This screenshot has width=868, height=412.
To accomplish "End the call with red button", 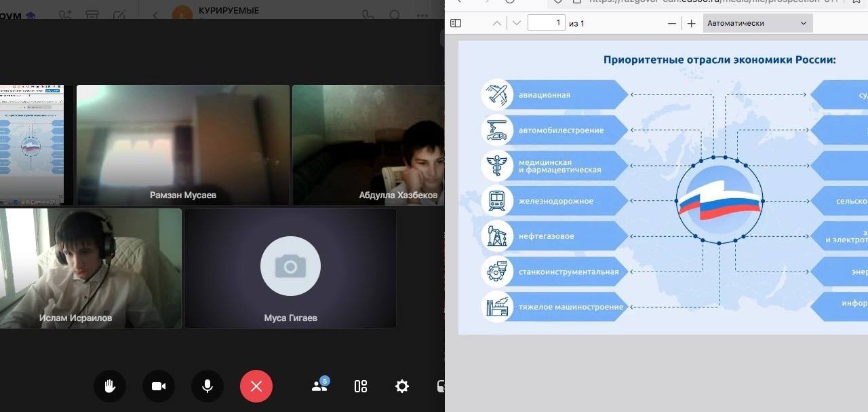I will pyautogui.click(x=256, y=386).
